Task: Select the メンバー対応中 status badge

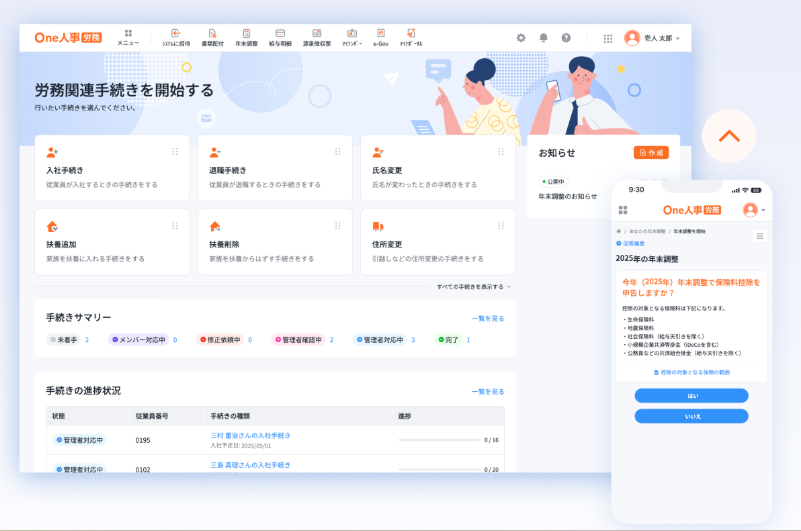Action: (138, 340)
